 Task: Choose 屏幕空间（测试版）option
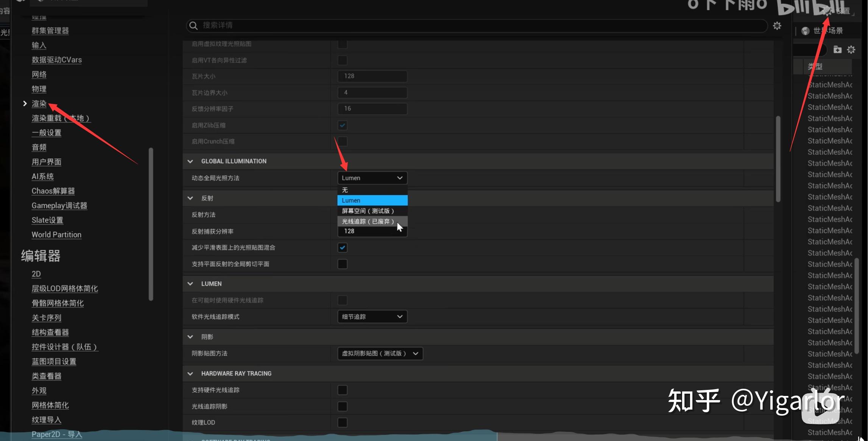point(368,211)
